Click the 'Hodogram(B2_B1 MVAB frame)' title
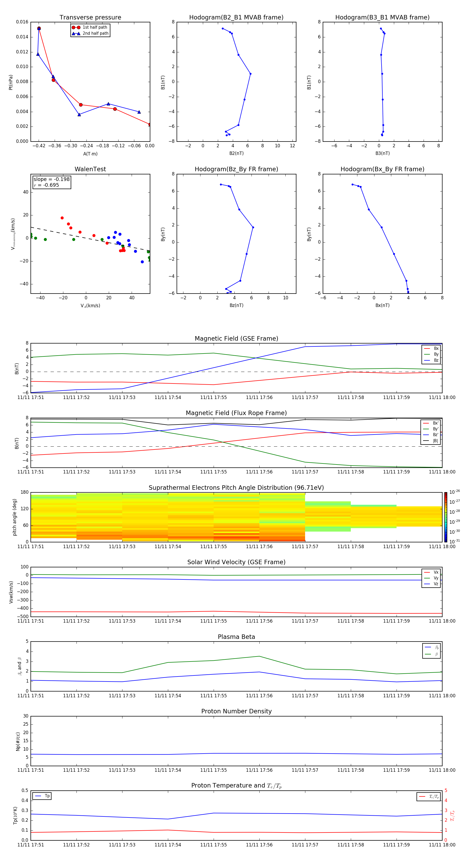 click(x=236, y=18)
